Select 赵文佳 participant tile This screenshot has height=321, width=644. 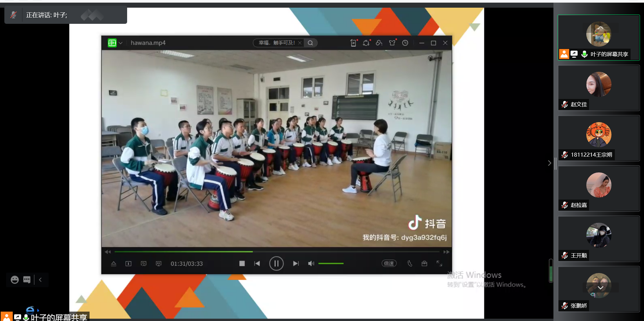[599, 88]
